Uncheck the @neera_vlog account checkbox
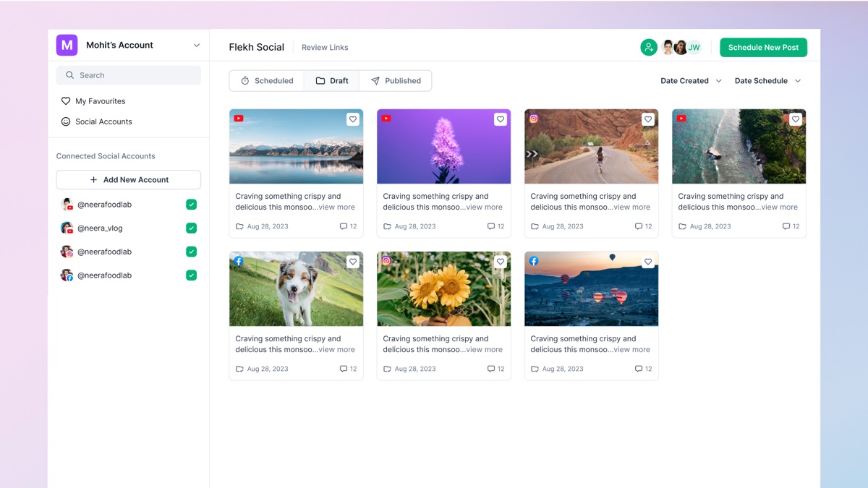 pyautogui.click(x=191, y=228)
